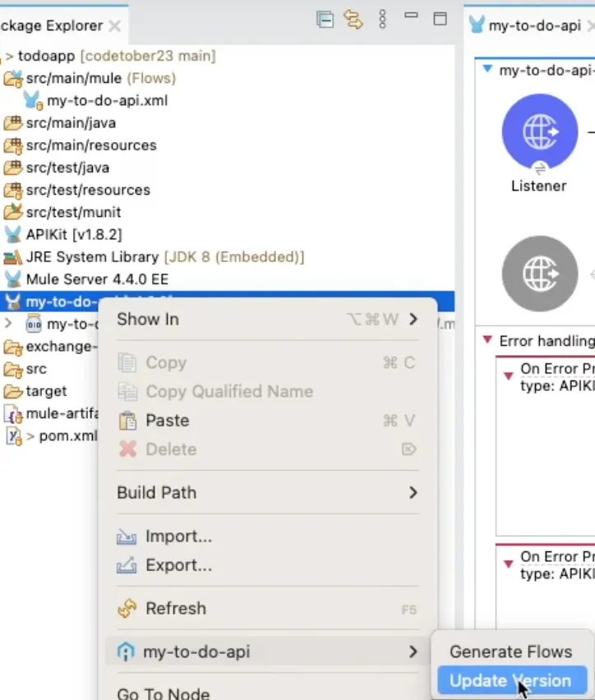
Task: Expand the my-to-do jar tree node
Action: click(8, 323)
